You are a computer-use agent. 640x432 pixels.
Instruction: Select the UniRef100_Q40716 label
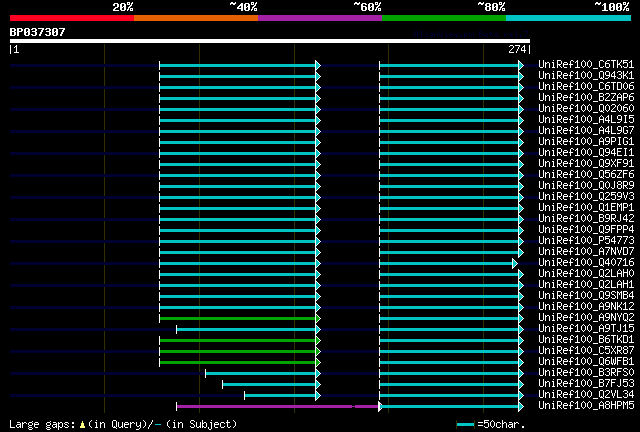coord(586,263)
